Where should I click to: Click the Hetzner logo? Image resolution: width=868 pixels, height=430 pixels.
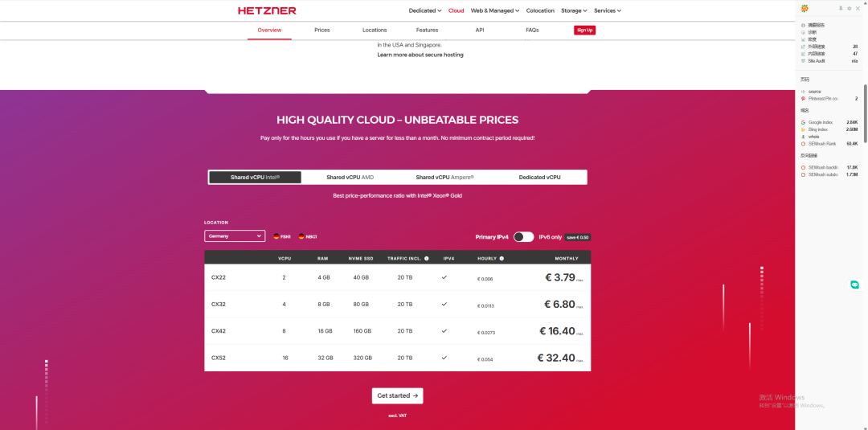point(267,10)
